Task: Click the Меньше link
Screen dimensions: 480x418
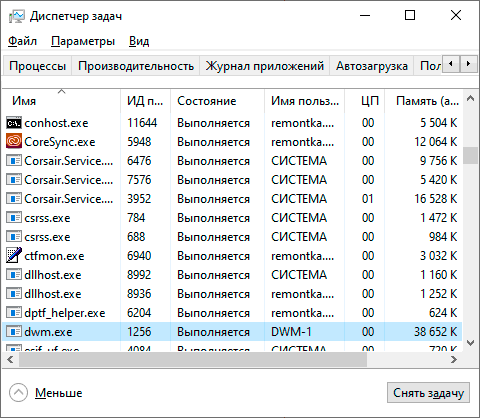Action: coord(58,393)
